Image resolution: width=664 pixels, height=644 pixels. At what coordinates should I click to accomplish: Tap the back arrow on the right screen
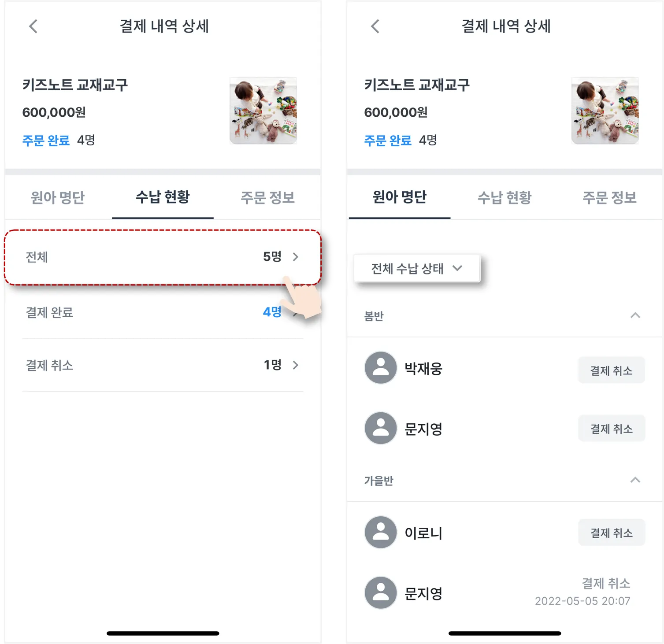pos(375,26)
